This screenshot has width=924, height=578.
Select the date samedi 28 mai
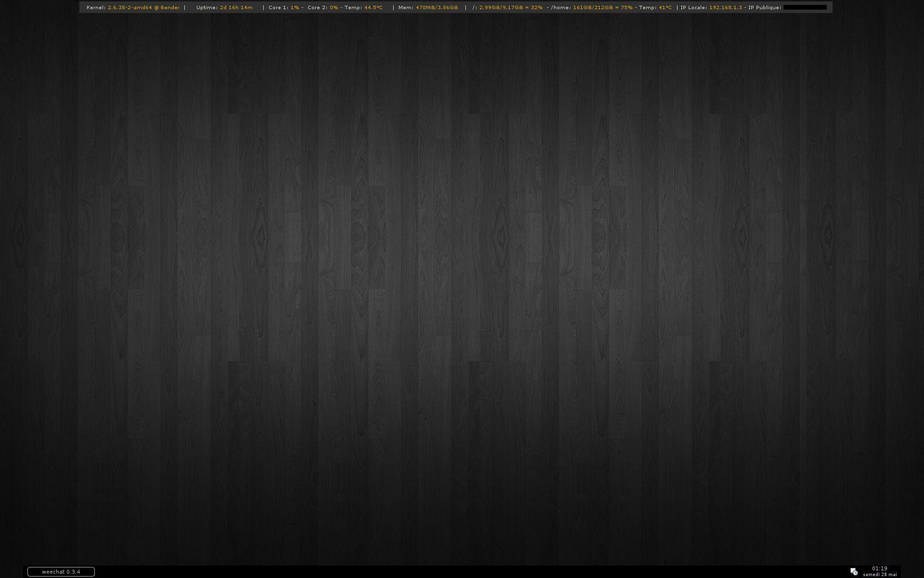coord(881,574)
